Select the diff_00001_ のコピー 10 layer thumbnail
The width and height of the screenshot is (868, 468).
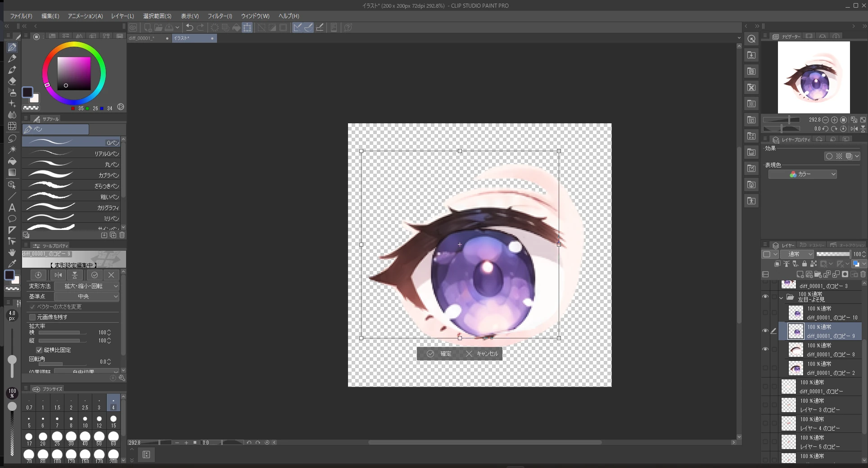[x=796, y=313]
